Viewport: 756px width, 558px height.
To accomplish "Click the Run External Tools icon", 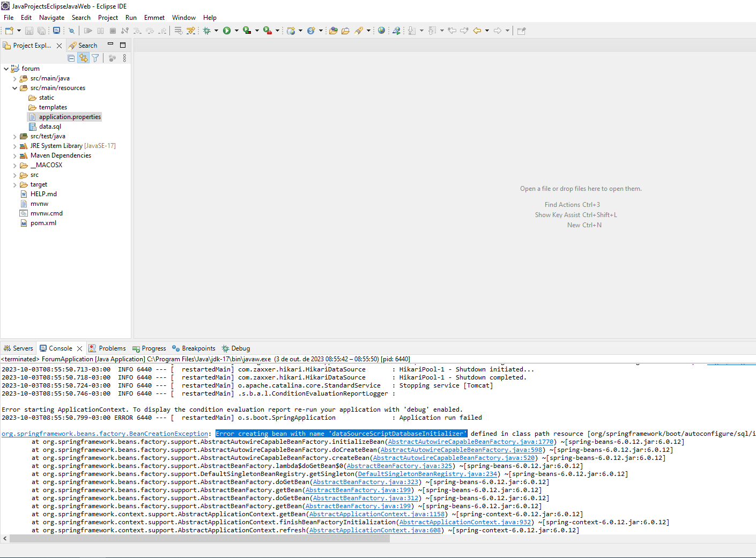I will 267,31.
